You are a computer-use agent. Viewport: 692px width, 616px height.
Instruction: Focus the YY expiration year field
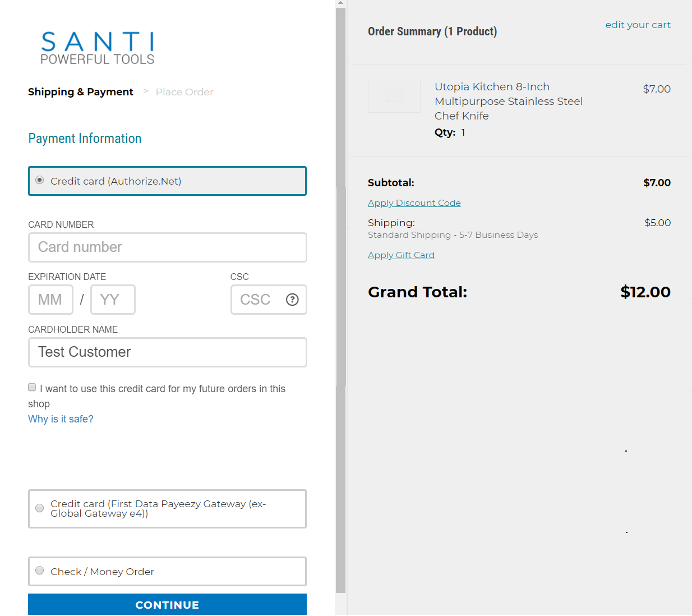point(113,300)
